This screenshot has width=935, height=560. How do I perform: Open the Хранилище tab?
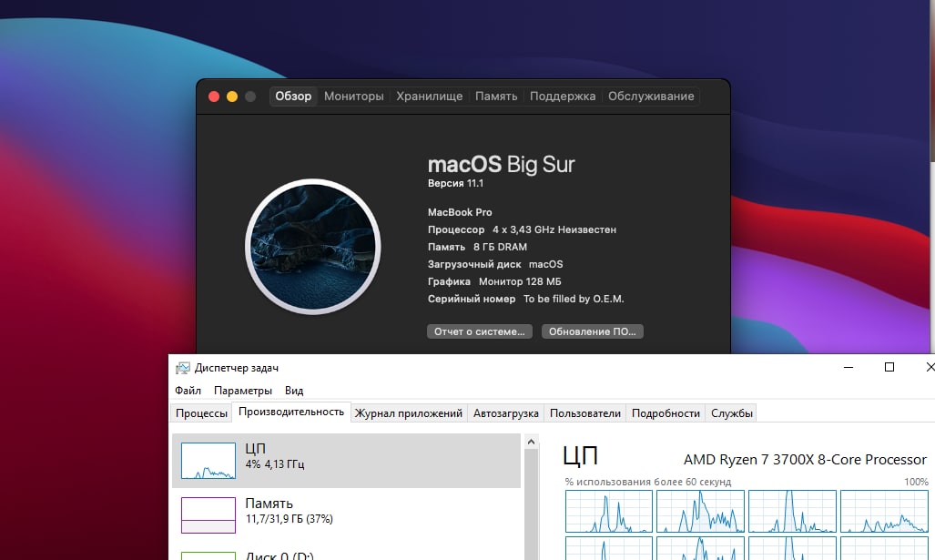[430, 96]
